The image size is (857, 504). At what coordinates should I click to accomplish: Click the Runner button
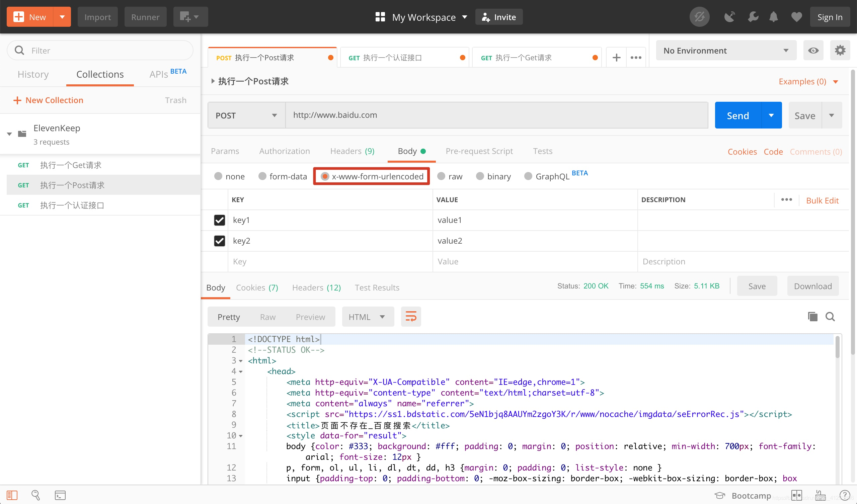145,17
